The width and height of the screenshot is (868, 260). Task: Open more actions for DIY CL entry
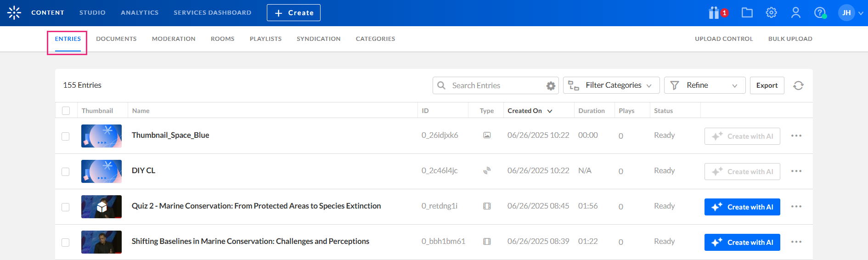[796, 171]
